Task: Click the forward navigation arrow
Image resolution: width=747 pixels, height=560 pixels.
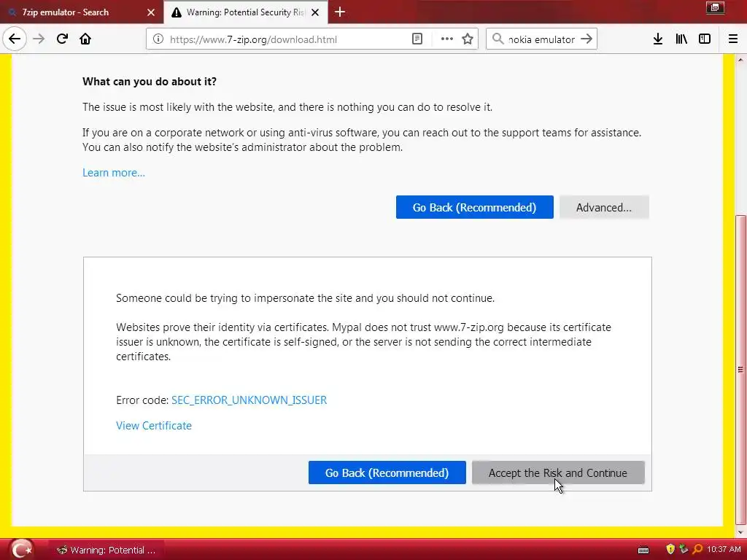Action: 39,39
